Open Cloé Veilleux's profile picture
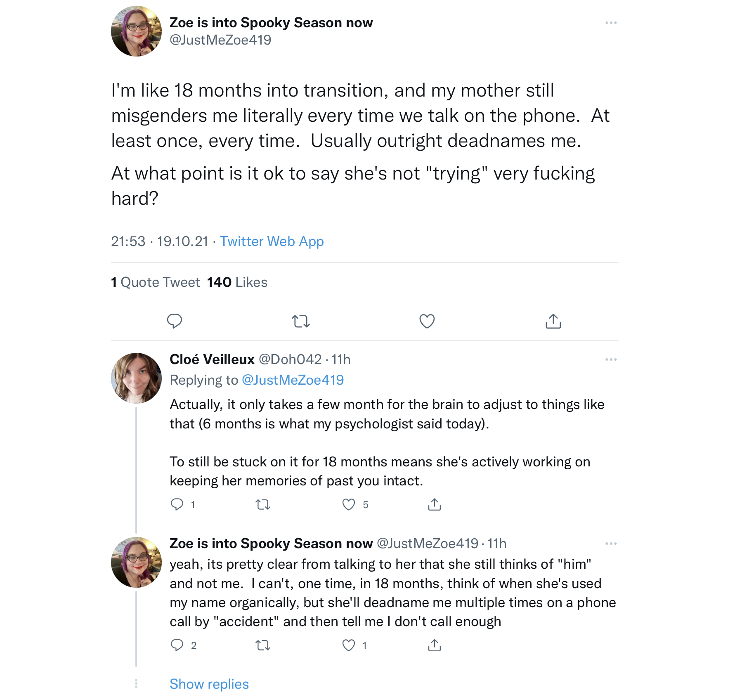Viewport: 730px width, 700px height. coord(136,378)
